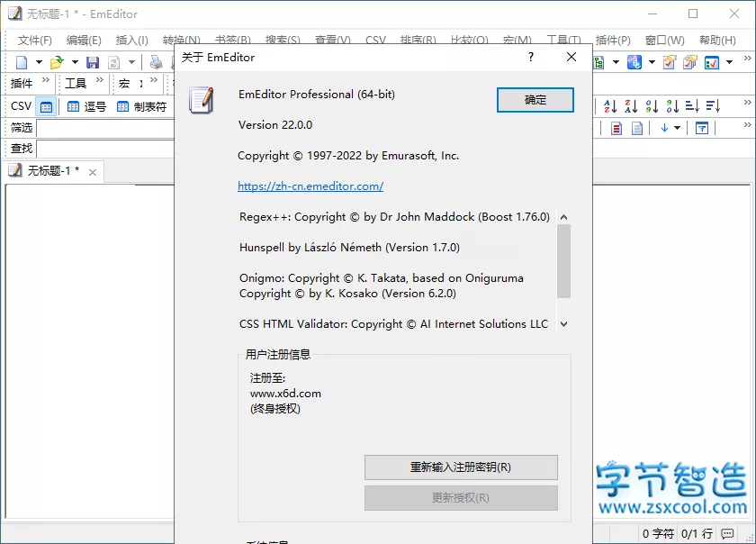Expand the new file dropdown arrow

click(39, 62)
